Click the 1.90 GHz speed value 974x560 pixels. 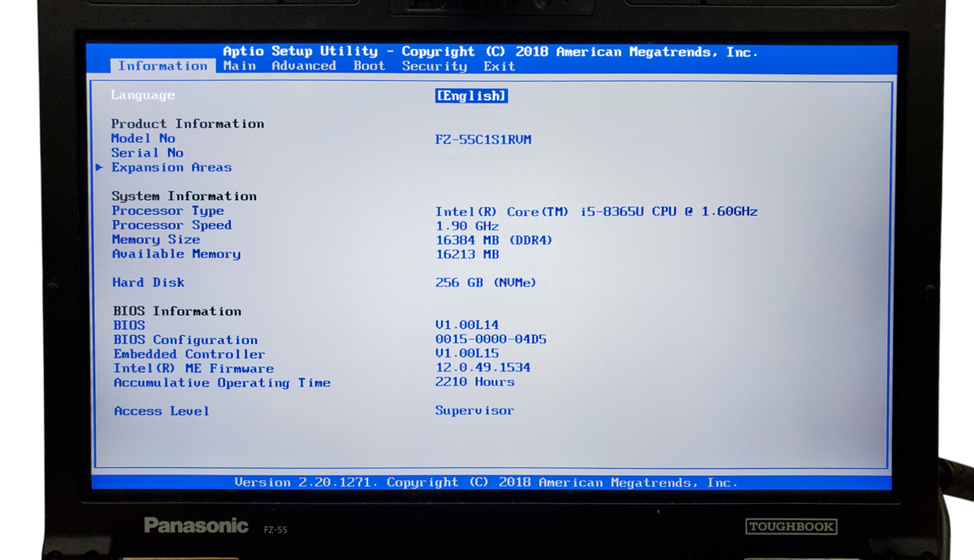point(467,226)
